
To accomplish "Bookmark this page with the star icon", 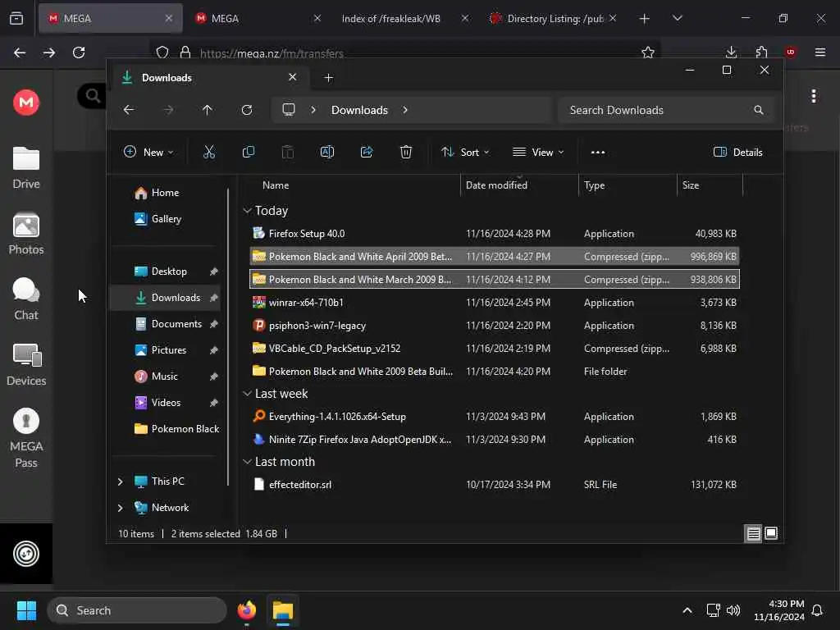I will point(648,52).
